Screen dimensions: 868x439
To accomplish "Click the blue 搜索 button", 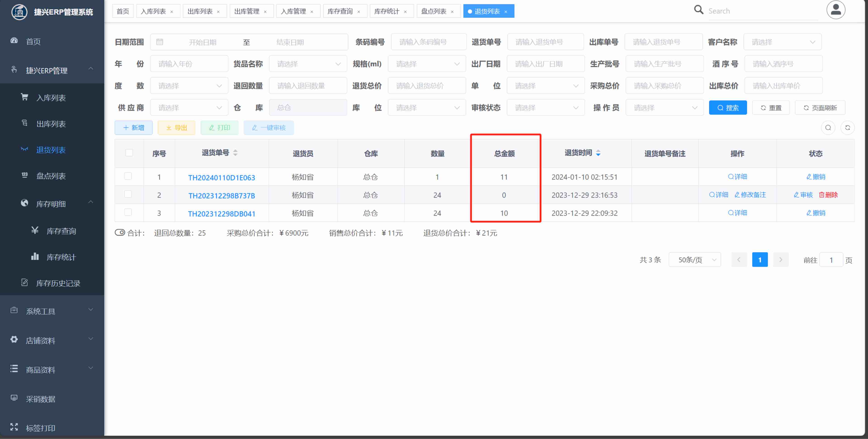I will (728, 108).
